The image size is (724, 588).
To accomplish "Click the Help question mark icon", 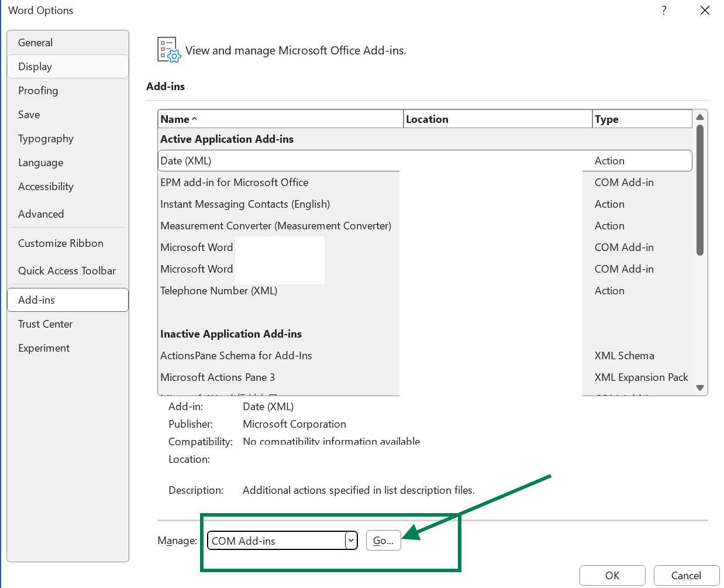I will [x=663, y=10].
